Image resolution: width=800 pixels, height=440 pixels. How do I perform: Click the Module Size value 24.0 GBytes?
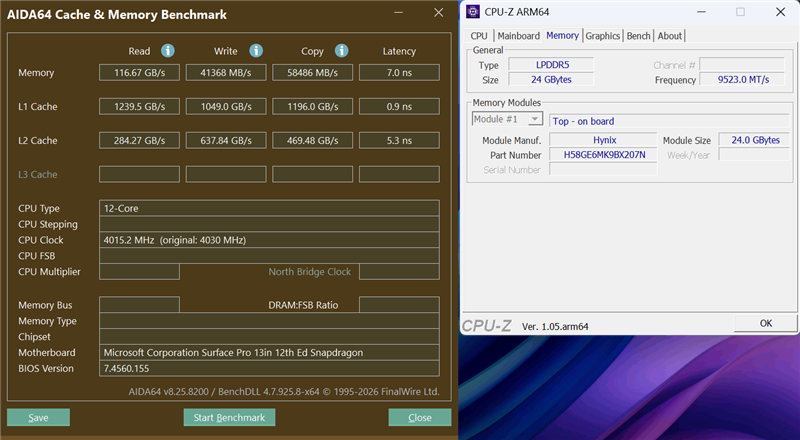755,140
